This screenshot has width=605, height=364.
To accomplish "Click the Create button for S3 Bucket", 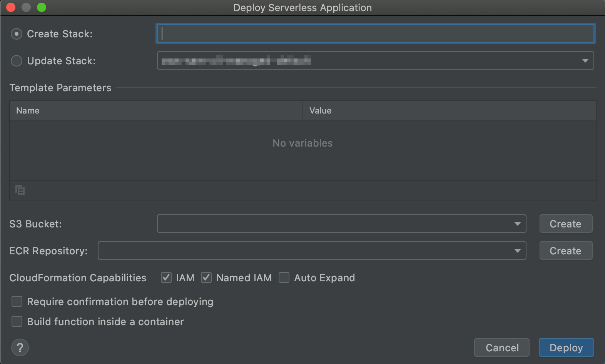I will click(x=565, y=224).
